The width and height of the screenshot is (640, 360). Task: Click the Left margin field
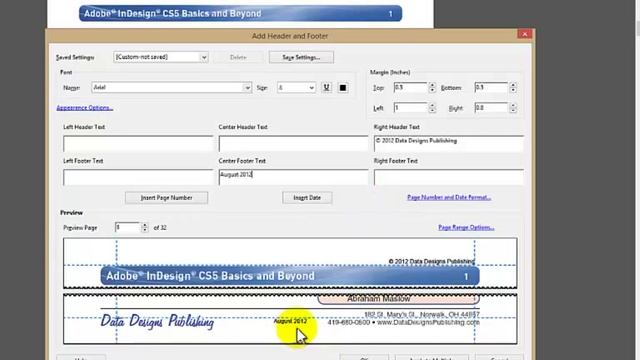click(x=410, y=108)
